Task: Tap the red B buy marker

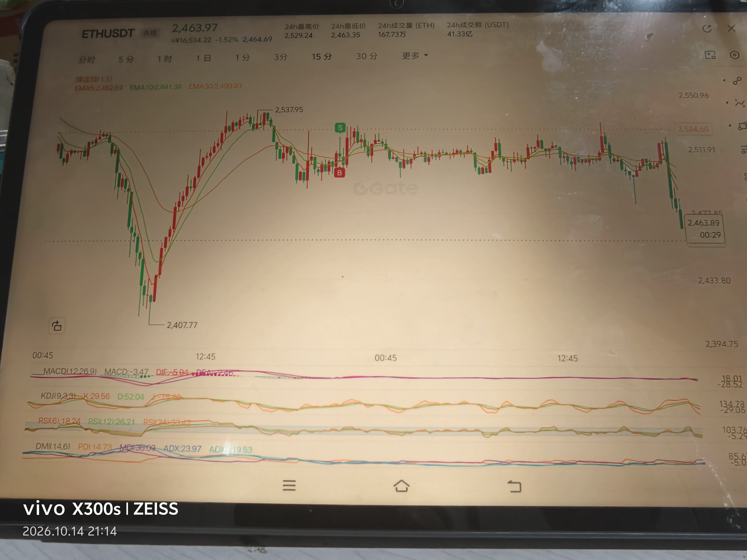Action: (339, 173)
